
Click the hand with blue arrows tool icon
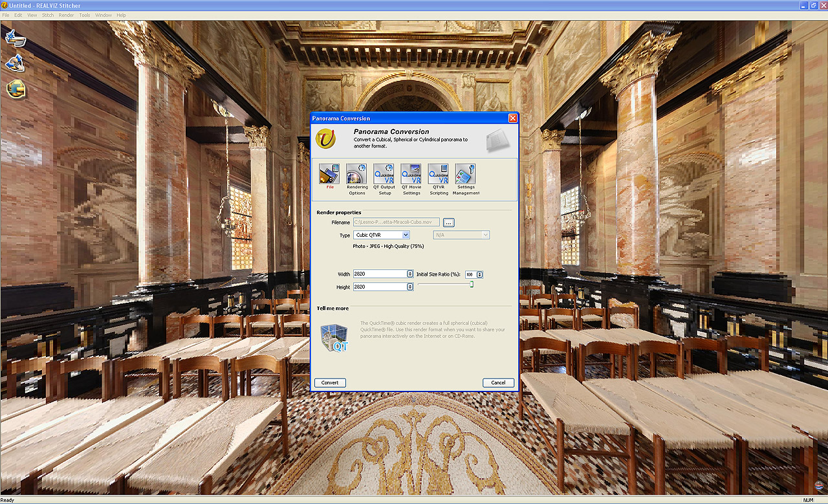tap(16, 63)
